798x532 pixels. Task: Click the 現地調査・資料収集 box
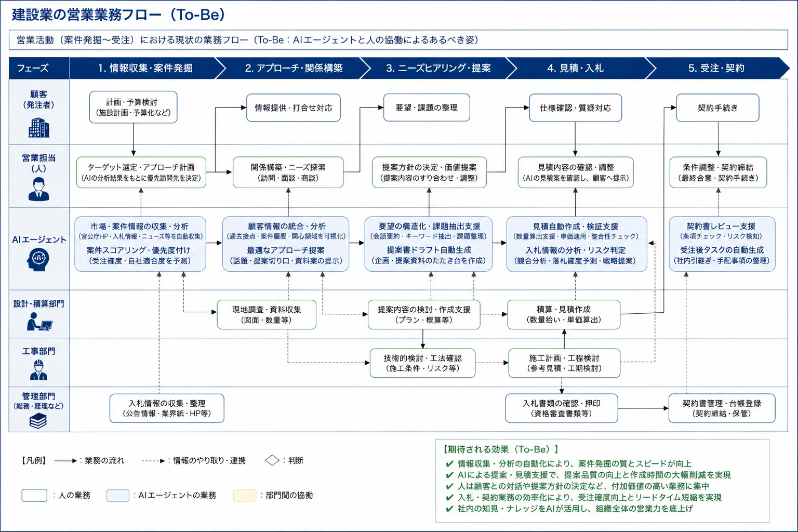click(x=267, y=314)
